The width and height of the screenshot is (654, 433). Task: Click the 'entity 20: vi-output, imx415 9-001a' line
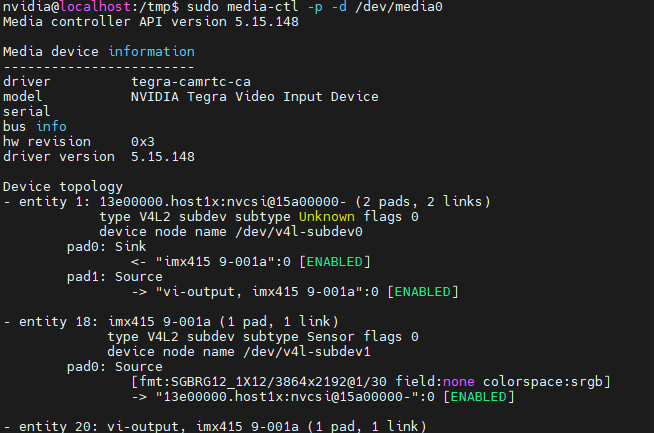coord(215,426)
